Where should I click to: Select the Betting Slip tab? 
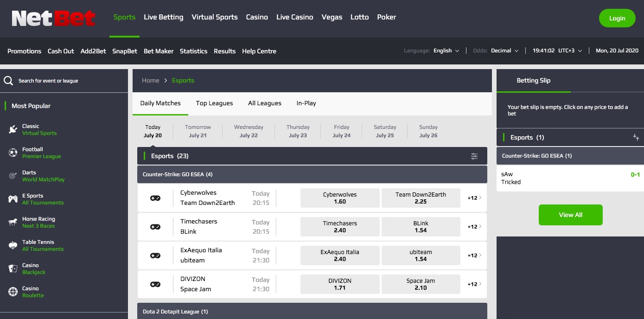(534, 81)
